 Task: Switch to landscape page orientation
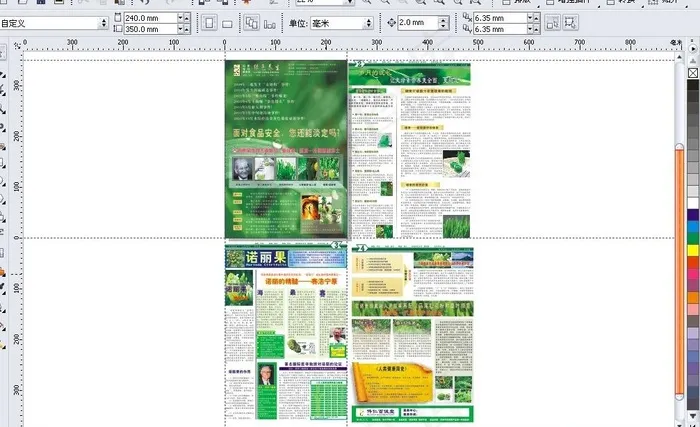click(227, 22)
